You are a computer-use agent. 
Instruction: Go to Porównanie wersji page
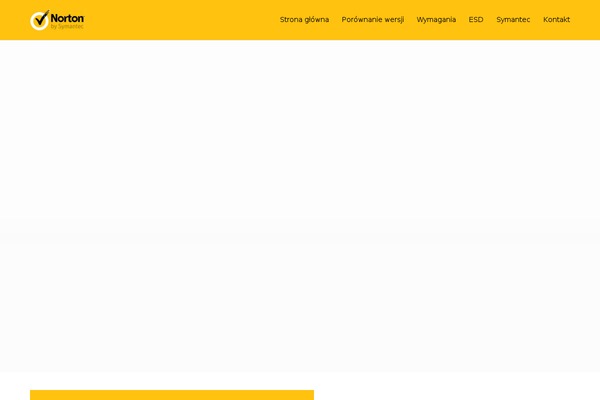(372, 20)
